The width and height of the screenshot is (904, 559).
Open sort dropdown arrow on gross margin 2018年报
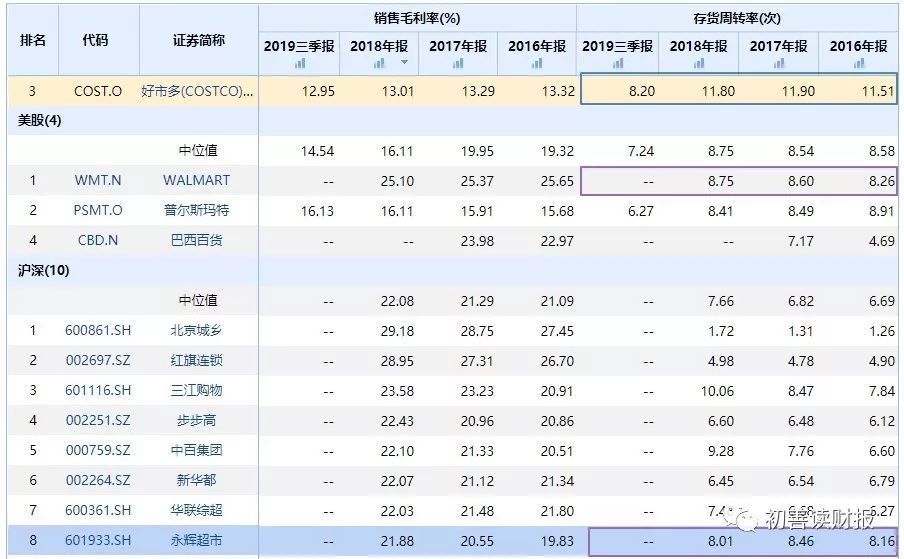click(404, 62)
